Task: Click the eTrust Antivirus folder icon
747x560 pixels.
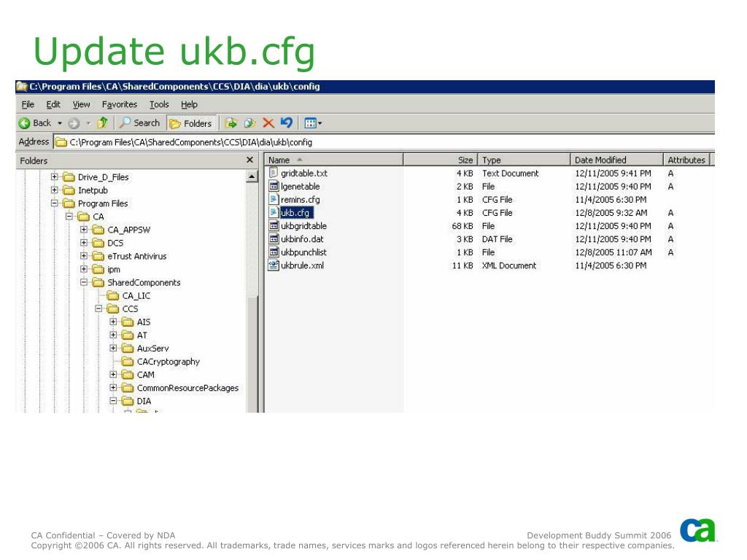Action: (x=98, y=256)
